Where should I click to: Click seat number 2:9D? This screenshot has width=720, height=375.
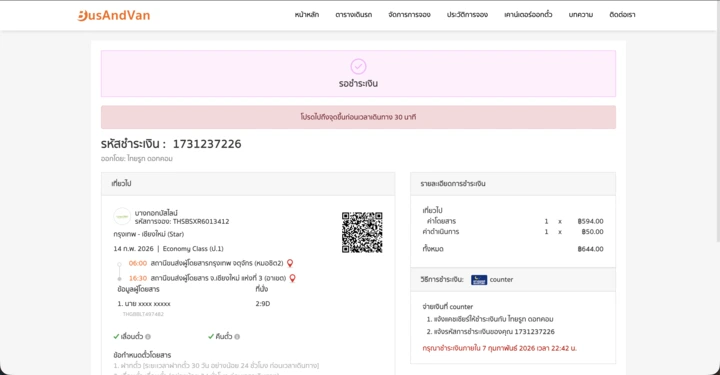click(263, 304)
